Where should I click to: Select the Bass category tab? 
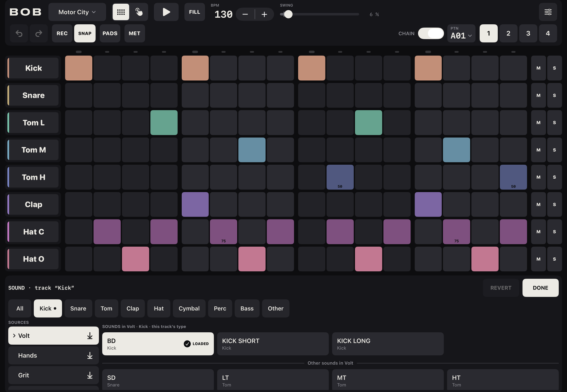(x=247, y=308)
